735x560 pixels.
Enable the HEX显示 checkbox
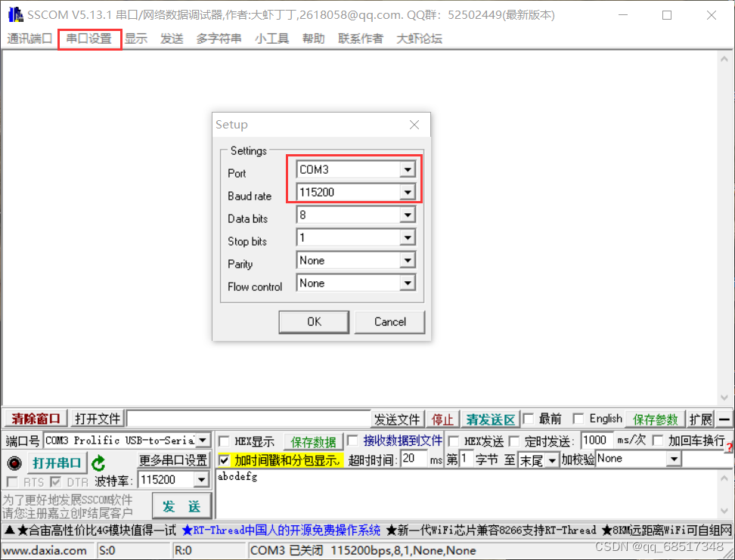pos(225,441)
